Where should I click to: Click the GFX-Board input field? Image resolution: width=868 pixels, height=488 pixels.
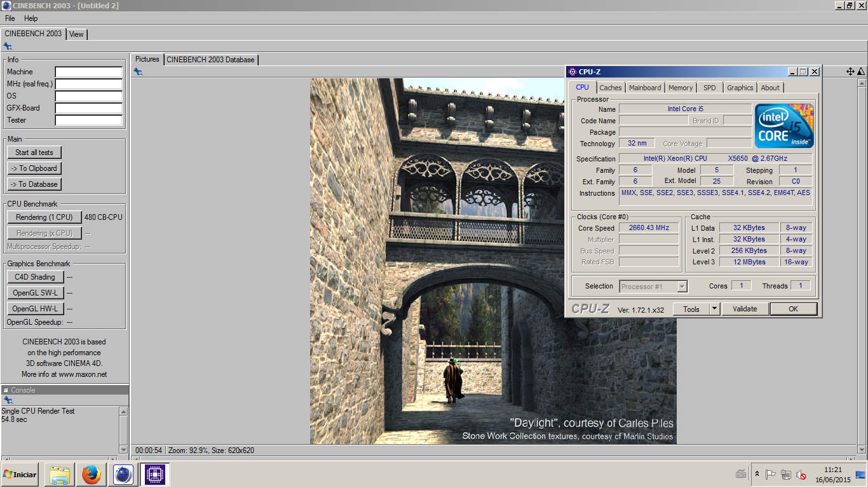[x=89, y=108]
